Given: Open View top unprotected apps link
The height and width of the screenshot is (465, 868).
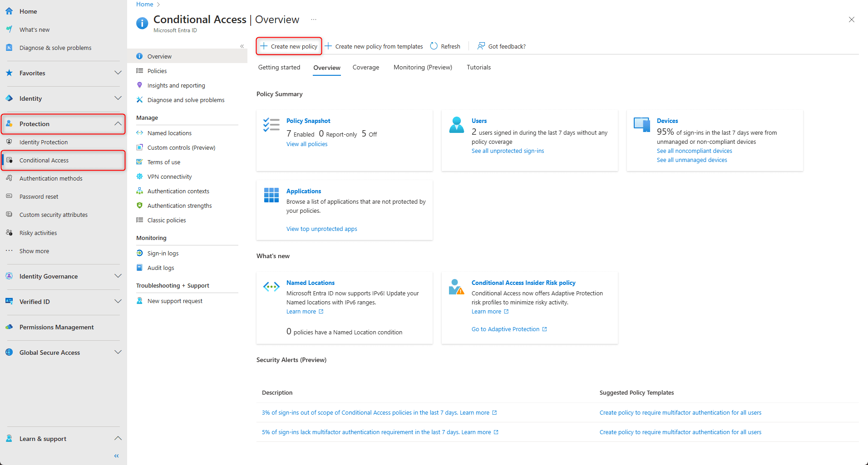Looking at the screenshot, I should click(x=321, y=229).
